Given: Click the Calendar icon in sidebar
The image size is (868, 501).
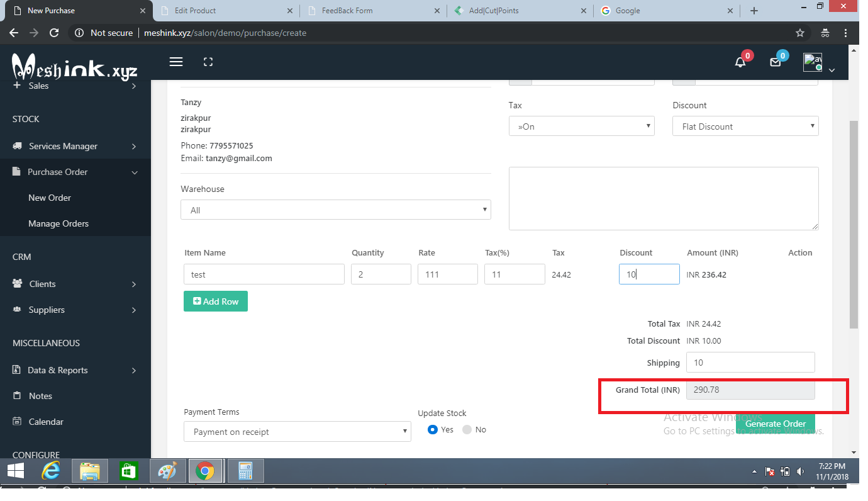Looking at the screenshot, I should click(x=17, y=422).
